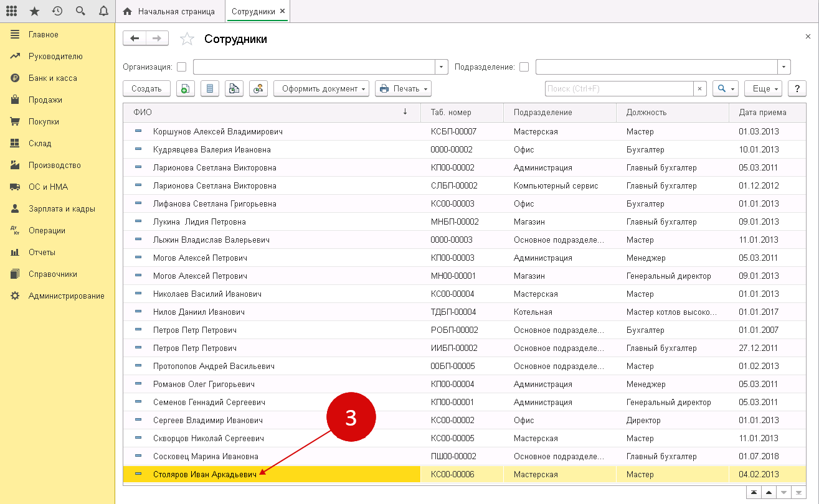Image resolution: width=819 pixels, height=504 pixels.
Task: Sort by the Должность column header
Action: 673,112
